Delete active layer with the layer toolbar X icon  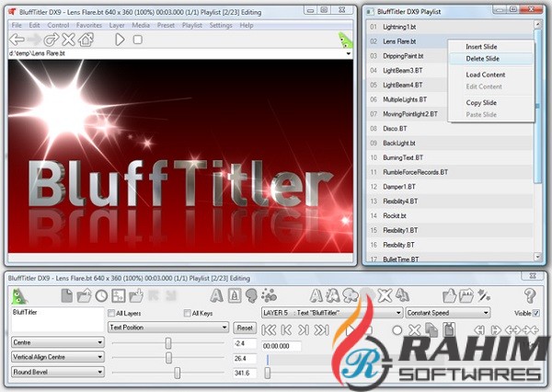pos(385,296)
